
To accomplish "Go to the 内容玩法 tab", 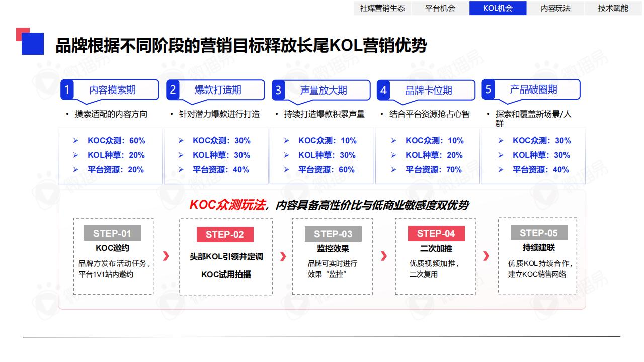I will point(555,8).
